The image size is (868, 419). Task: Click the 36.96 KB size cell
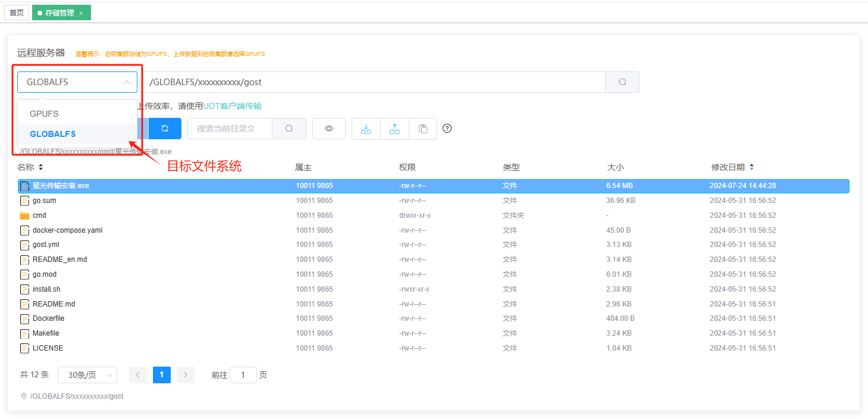coord(621,201)
